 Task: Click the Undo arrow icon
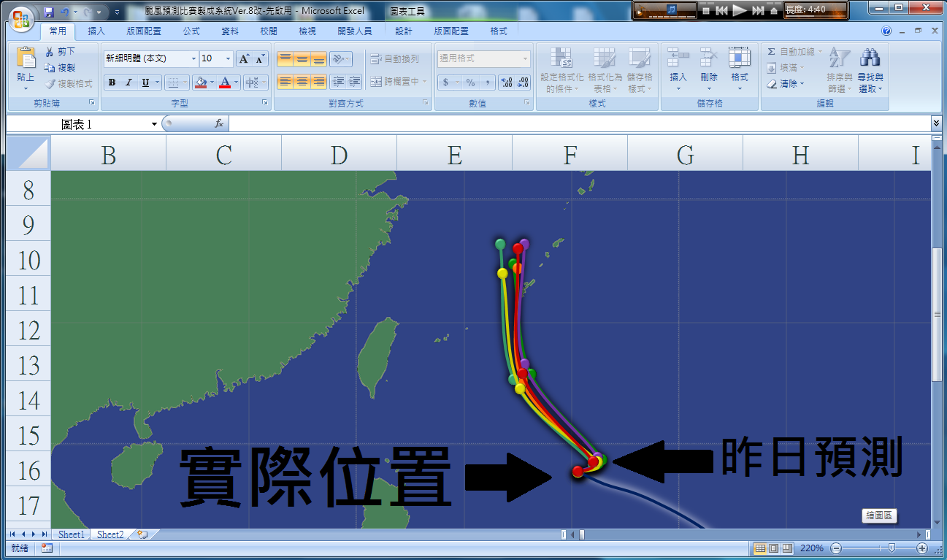66,12
